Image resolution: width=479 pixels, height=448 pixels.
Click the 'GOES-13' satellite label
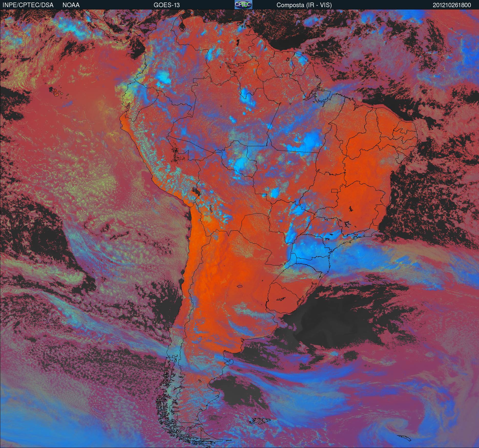pos(166,5)
